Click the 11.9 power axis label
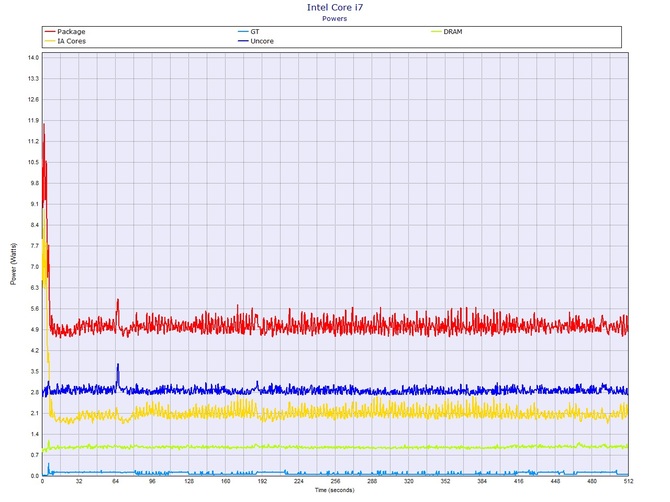 pyautogui.click(x=33, y=120)
